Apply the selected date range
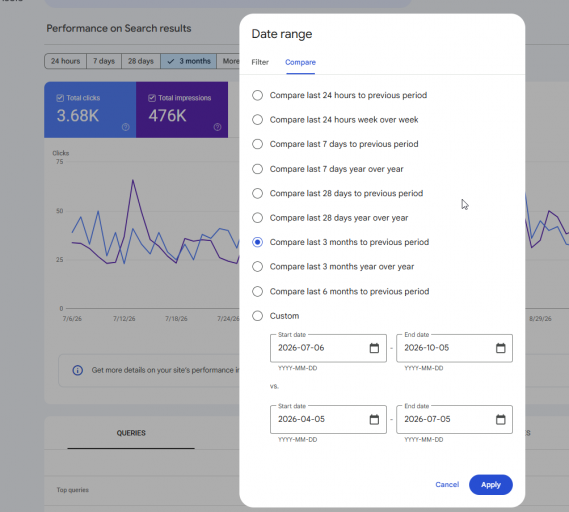 (x=491, y=484)
